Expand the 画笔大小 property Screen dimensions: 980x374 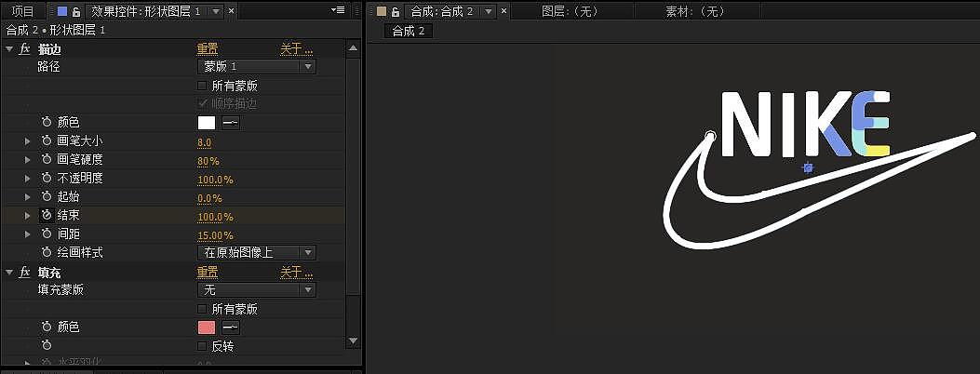(28, 141)
